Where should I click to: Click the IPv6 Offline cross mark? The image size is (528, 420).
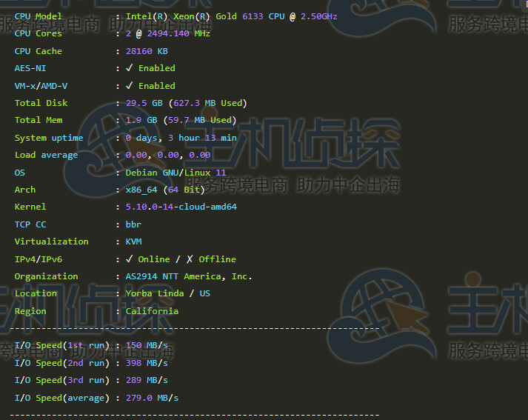(190, 259)
